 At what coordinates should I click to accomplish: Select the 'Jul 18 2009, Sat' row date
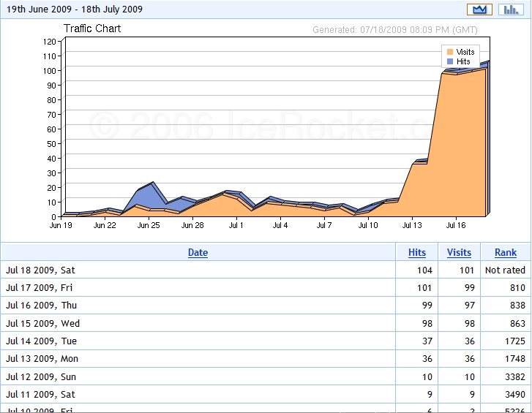(40, 270)
